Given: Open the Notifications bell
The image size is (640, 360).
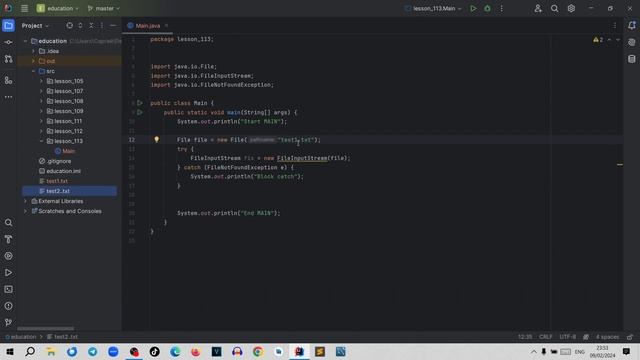Looking at the screenshot, I should pos(632,25).
